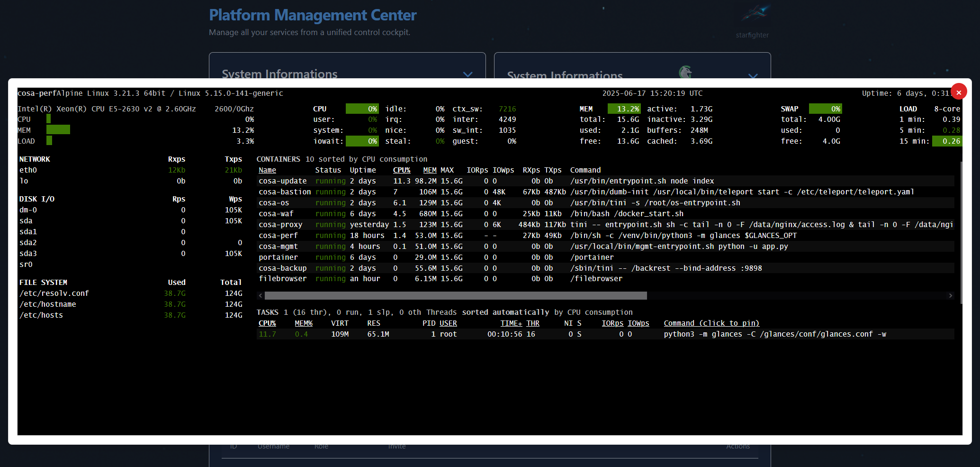
Task: Sort tasks by USER column
Action: 448,323
